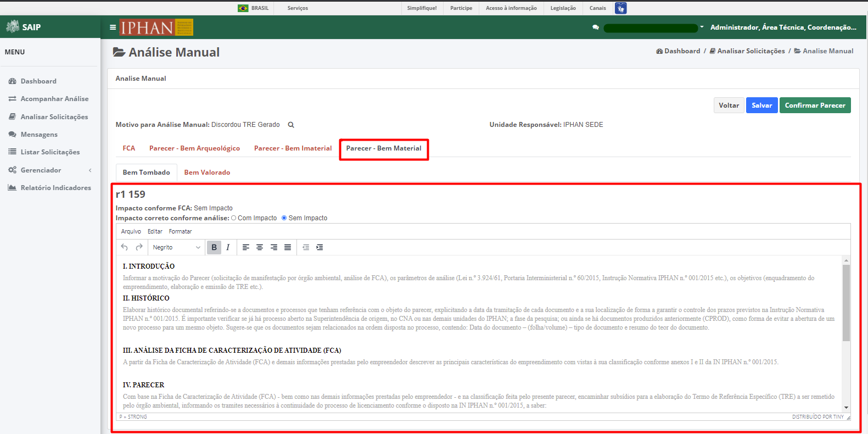Align text left in the editor
The height and width of the screenshot is (434, 868).
pos(246,247)
